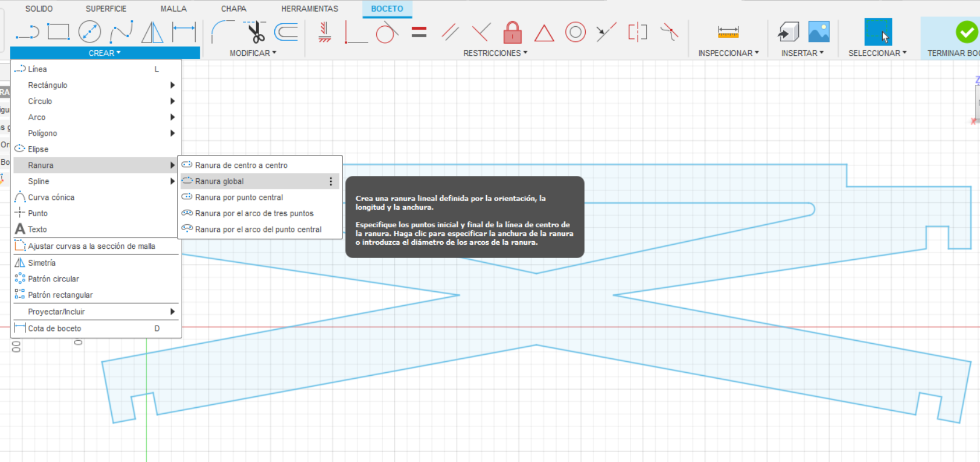Expand the Proyectar/Incluir submenu
Image resolution: width=980 pixels, height=462 pixels.
(96, 312)
